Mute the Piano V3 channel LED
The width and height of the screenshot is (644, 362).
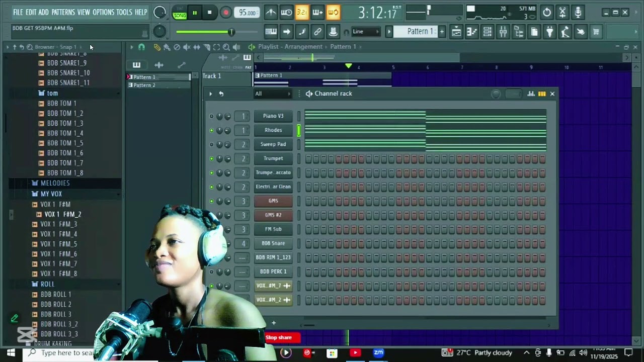pos(211,116)
